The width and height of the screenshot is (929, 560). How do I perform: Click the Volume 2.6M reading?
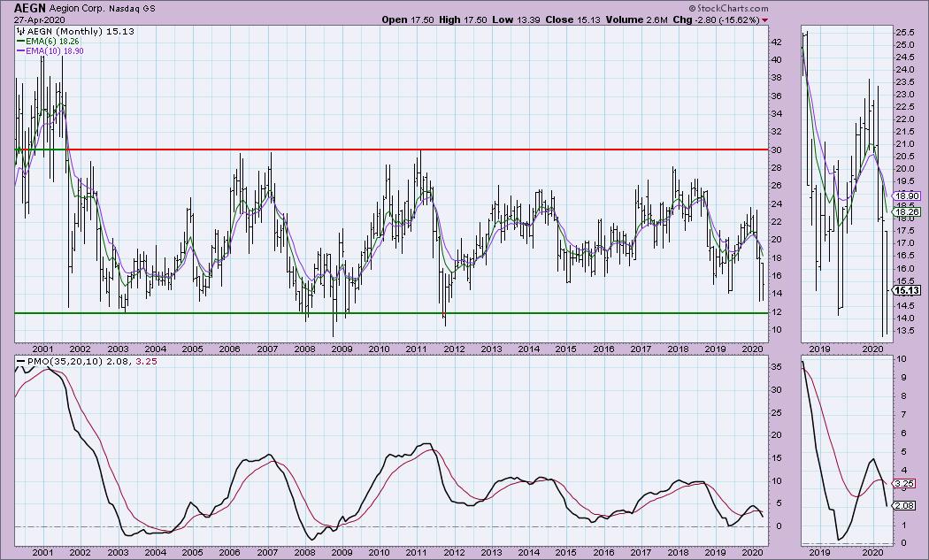pyautogui.click(x=636, y=19)
